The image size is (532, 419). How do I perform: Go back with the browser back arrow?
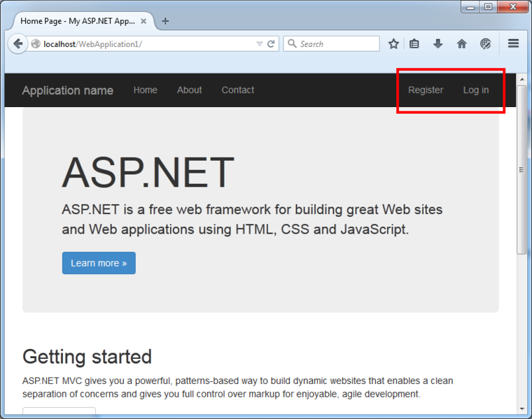pos(17,44)
